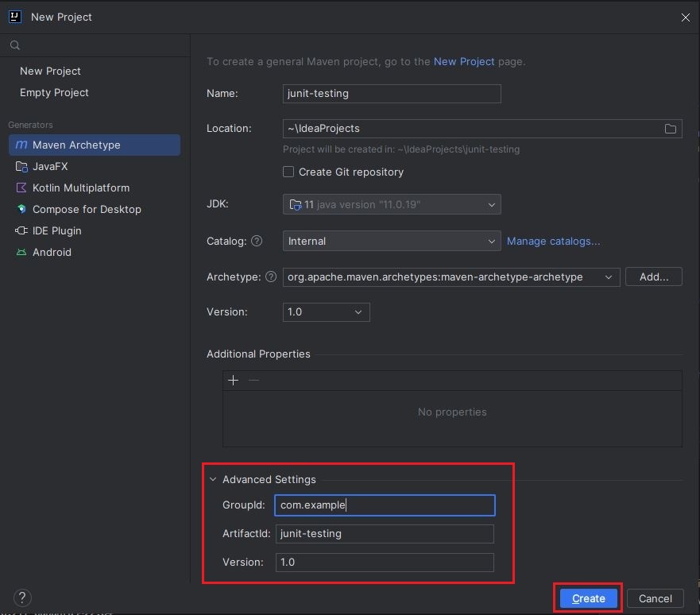700x615 pixels.
Task: Collapse the Advanced Settings section
Action: point(213,479)
